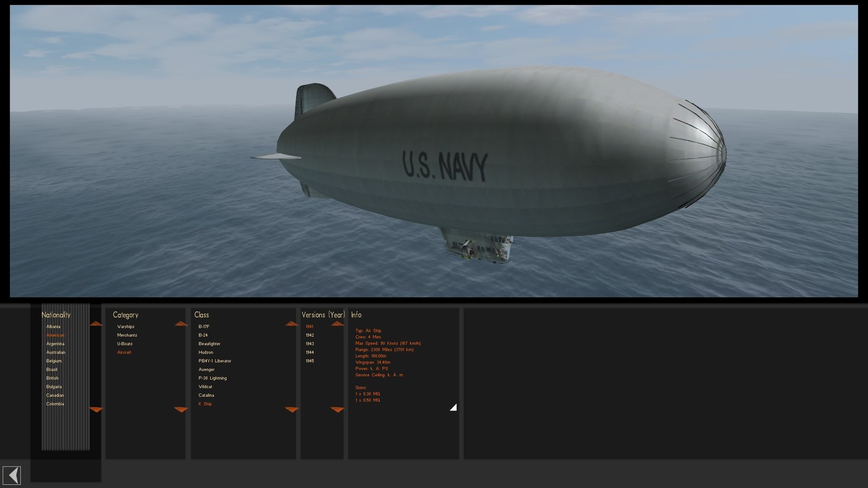Choose the 1944 version year

[x=310, y=352]
